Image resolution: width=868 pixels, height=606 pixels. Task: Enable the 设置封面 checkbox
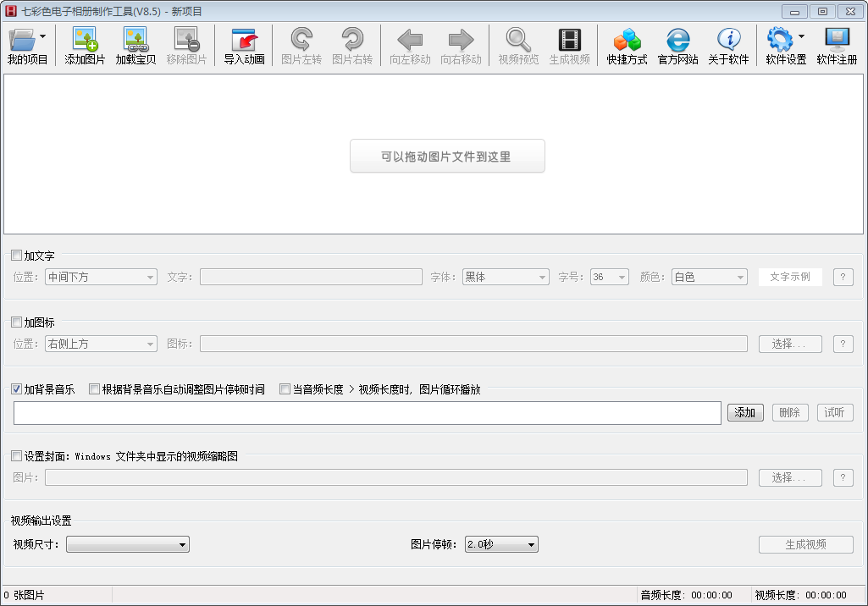[x=17, y=456]
